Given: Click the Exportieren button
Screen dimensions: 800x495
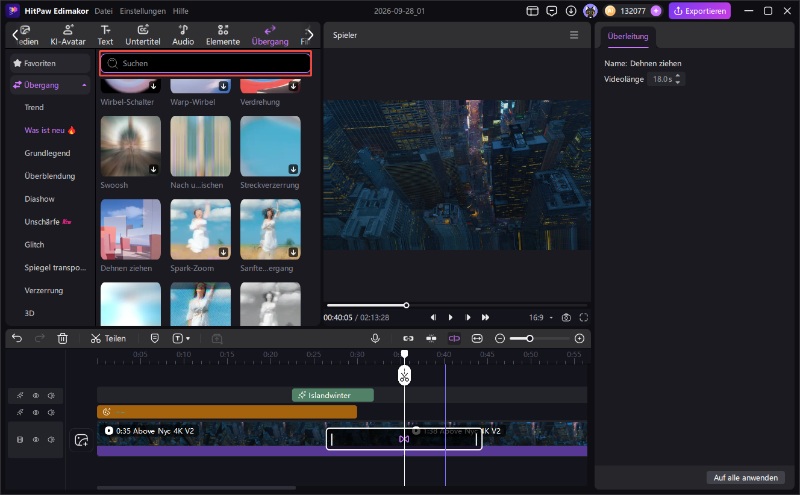Looking at the screenshot, I should 699,11.
